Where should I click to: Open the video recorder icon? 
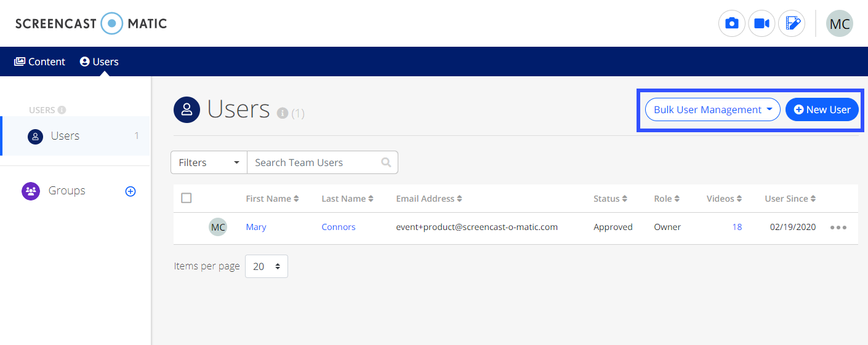tap(762, 24)
